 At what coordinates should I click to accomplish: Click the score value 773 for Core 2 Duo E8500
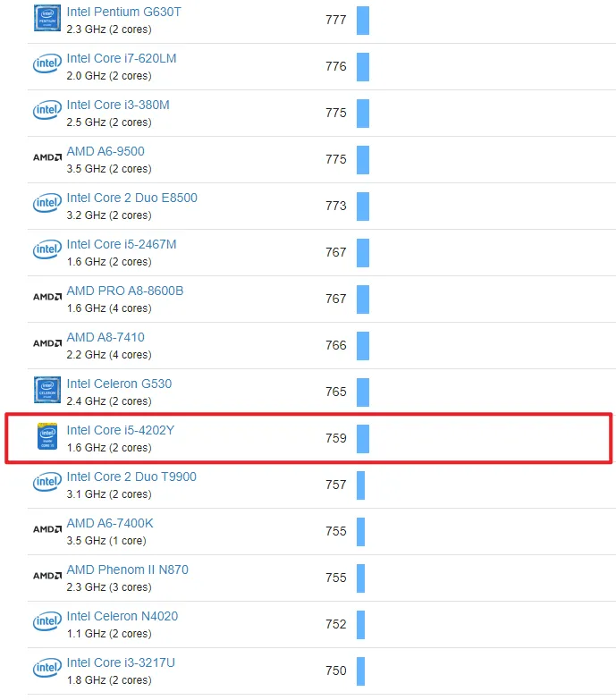(335, 206)
